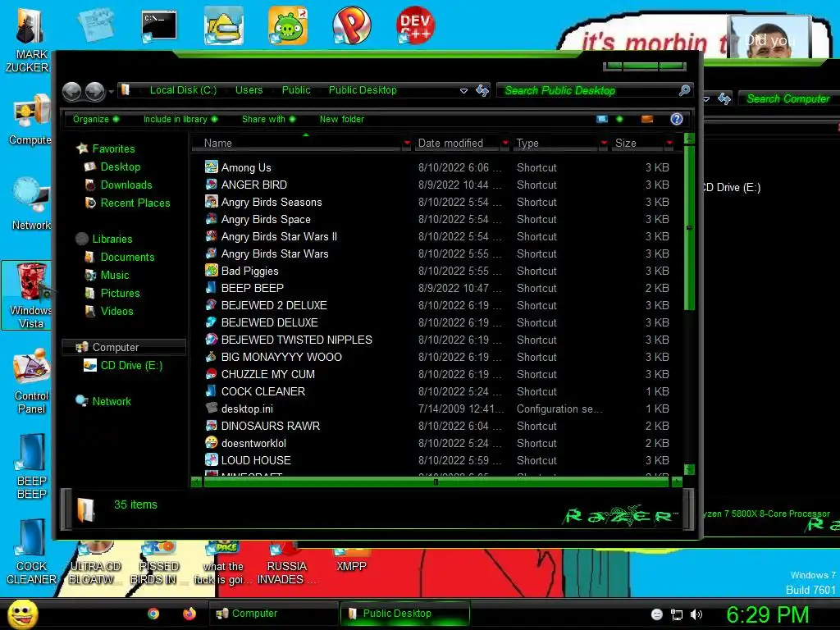This screenshot has width=840, height=630.
Task: Select Network in the navigation pane
Action: pos(112,401)
